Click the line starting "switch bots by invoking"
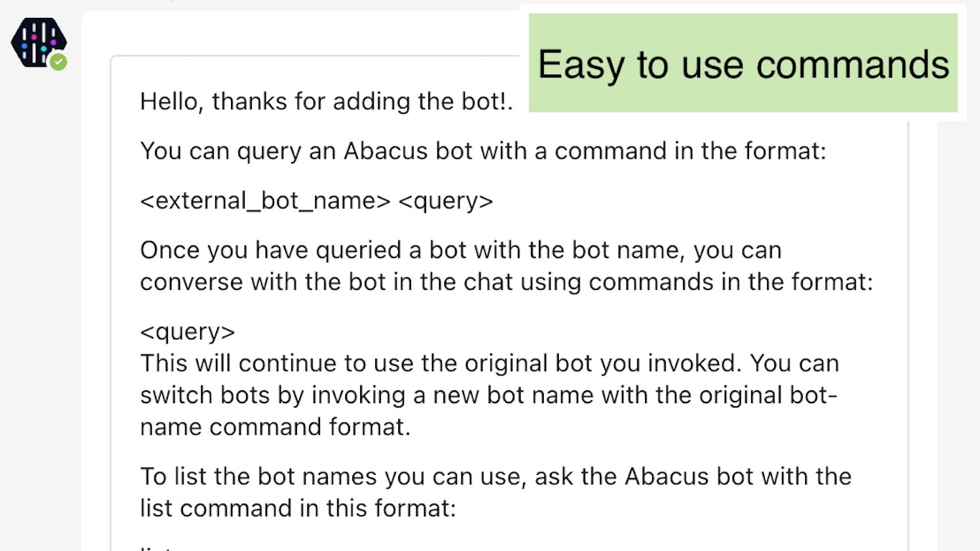The image size is (980, 551). coord(489,395)
